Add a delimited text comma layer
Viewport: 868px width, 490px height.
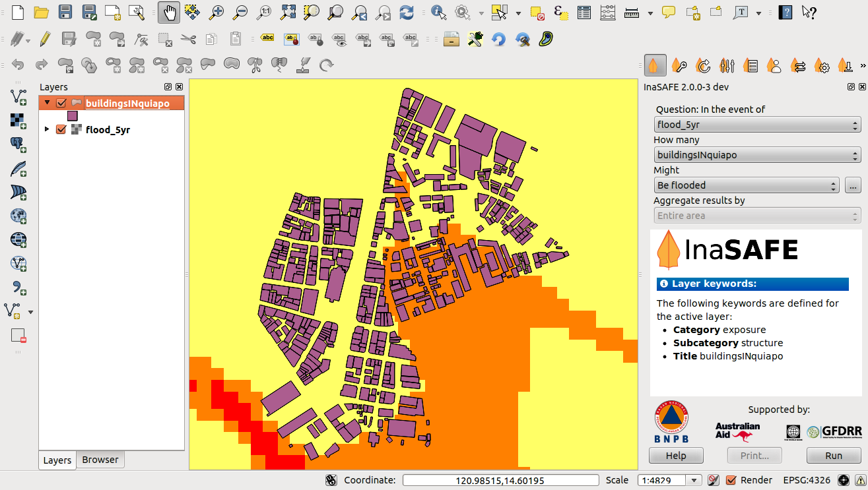(18, 287)
